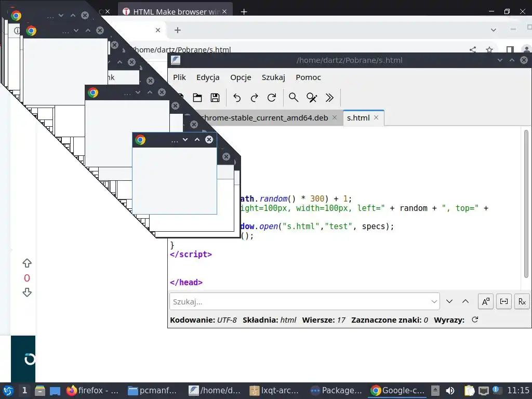Downvote with the down arrow on webpage

27,292
